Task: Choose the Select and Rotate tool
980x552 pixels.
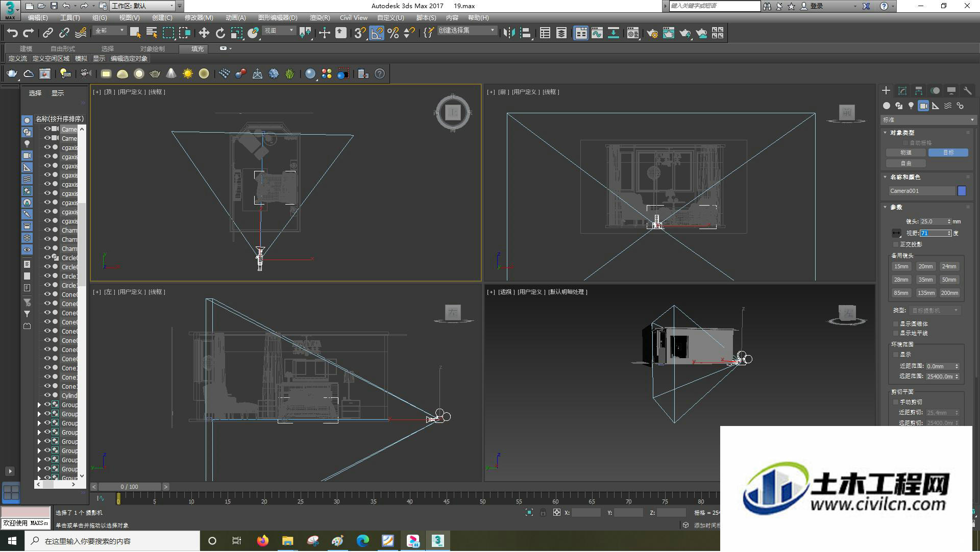Action: 220,33
